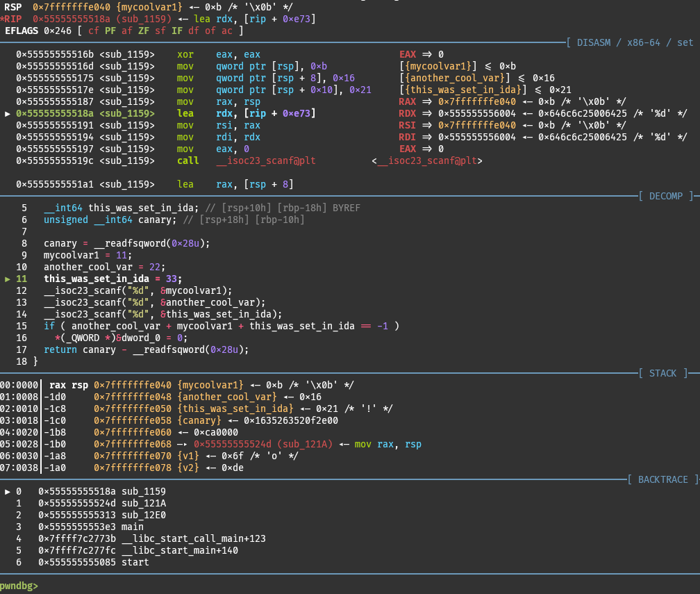This screenshot has height=594, width=700.
Task: Click the return canary line in the decompiler
Action: pyautogui.click(x=146, y=349)
